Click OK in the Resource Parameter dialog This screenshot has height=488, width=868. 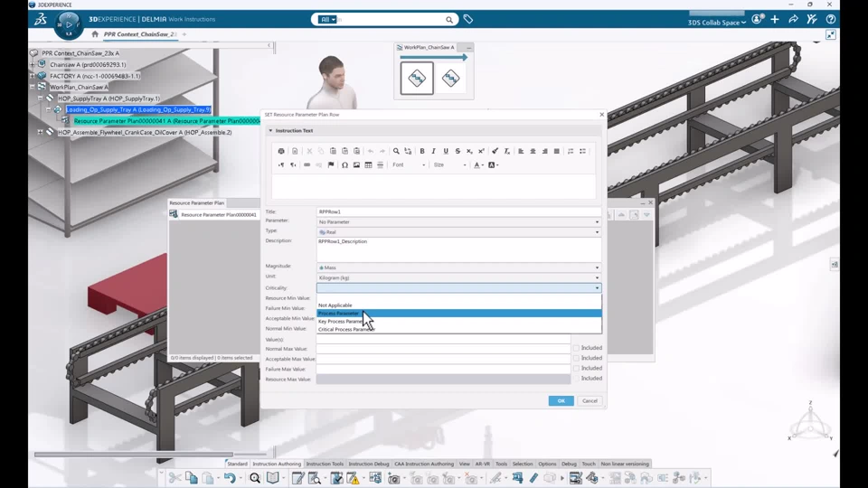pyautogui.click(x=561, y=400)
